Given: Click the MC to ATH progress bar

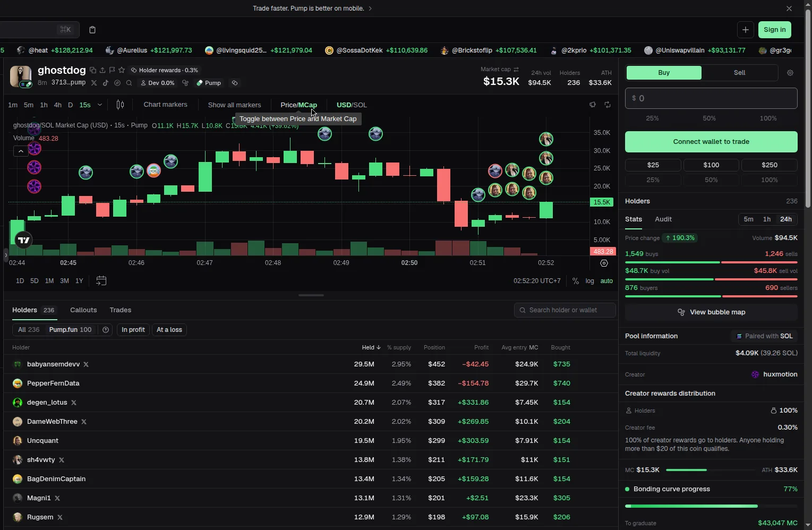Looking at the screenshot, I should 711,470.
